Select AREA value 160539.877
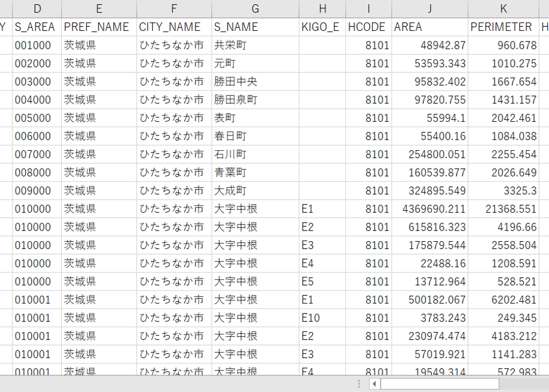Viewport: 549px width, 392px height. coord(430,173)
